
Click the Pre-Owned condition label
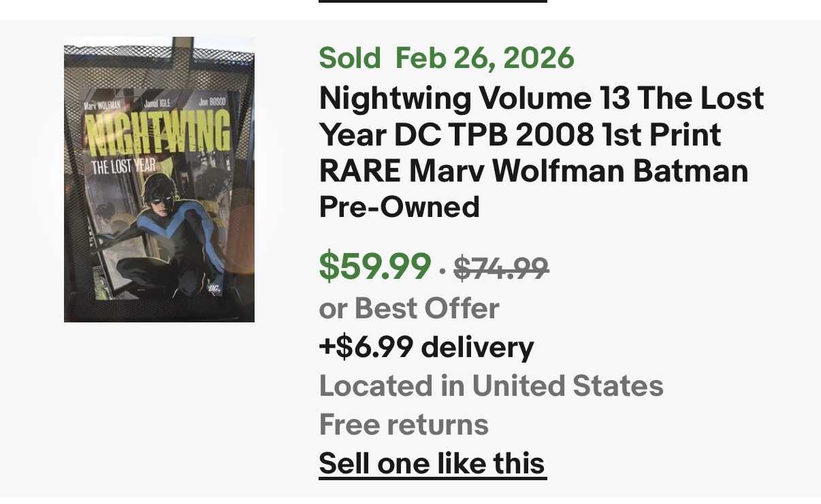[400, 207]
